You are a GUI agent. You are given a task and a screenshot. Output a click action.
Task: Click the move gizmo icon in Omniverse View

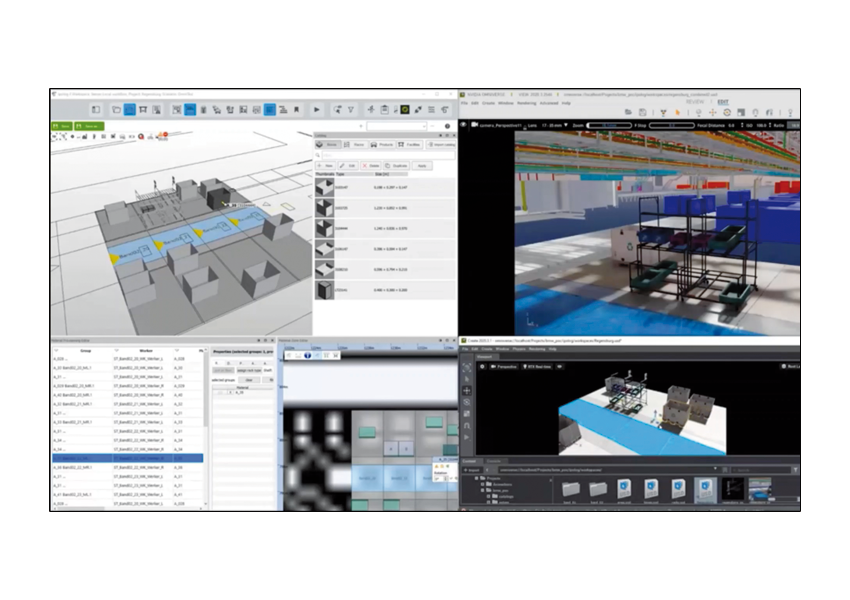tap(713, 112)
